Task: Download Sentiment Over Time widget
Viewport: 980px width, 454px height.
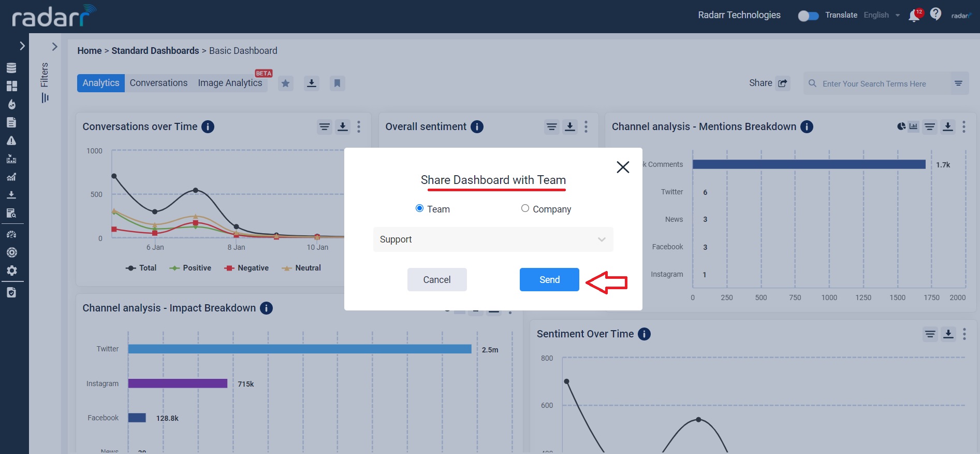Action: pyautogui.click(x=948, y=334)
